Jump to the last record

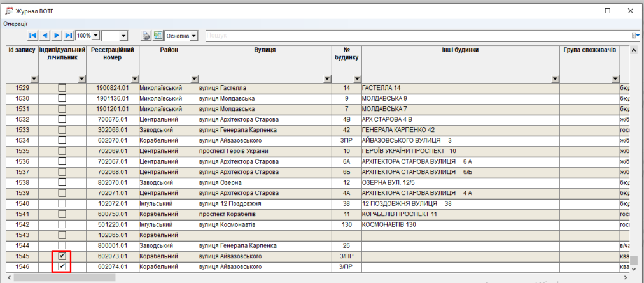click(68, 36)
